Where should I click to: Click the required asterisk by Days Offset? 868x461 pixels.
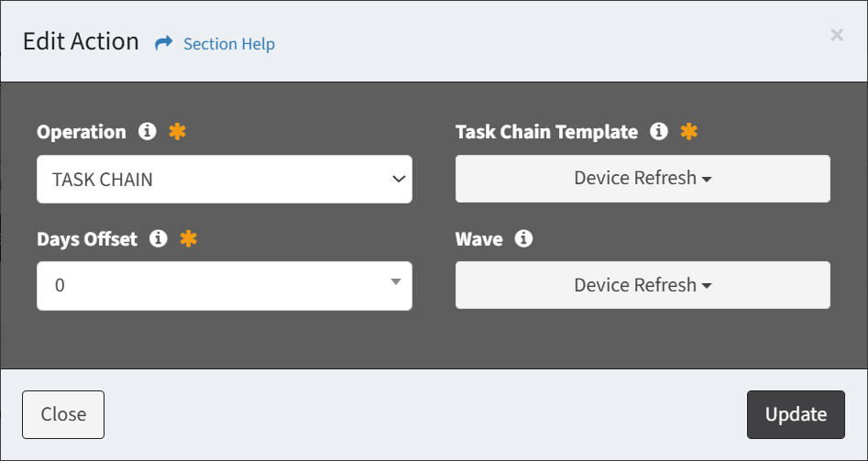coord(189,238)
